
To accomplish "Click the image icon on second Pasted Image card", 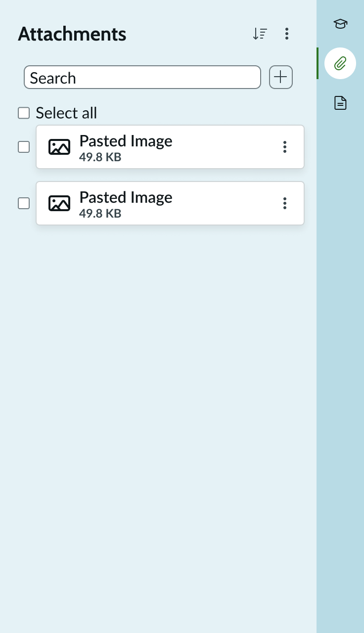I will click(59, 203).
